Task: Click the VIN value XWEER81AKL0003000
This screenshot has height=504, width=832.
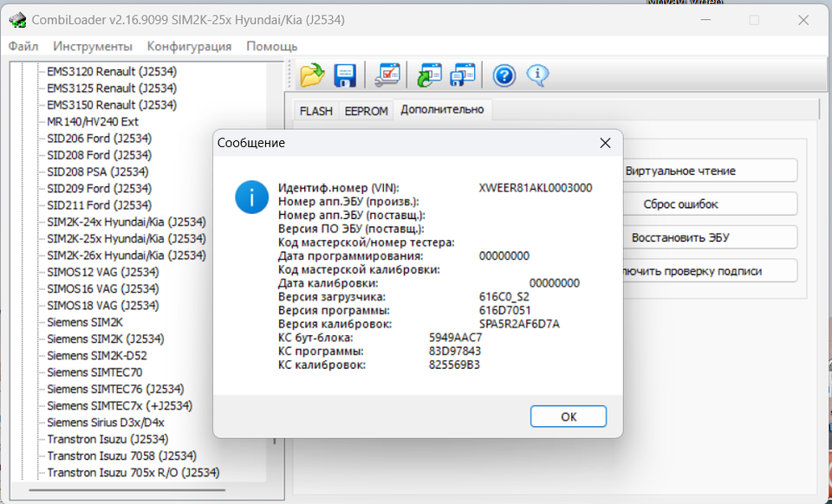Action: pos(536,188)
